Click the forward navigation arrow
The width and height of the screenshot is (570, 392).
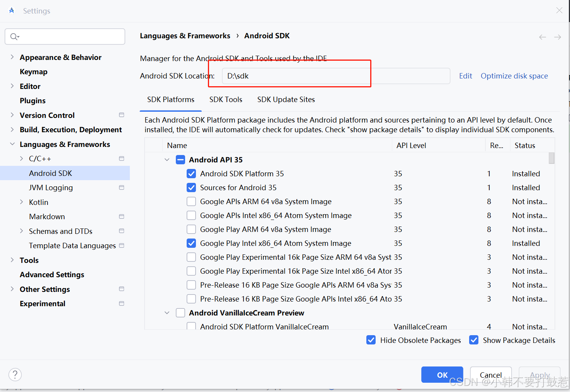[557, 37]
